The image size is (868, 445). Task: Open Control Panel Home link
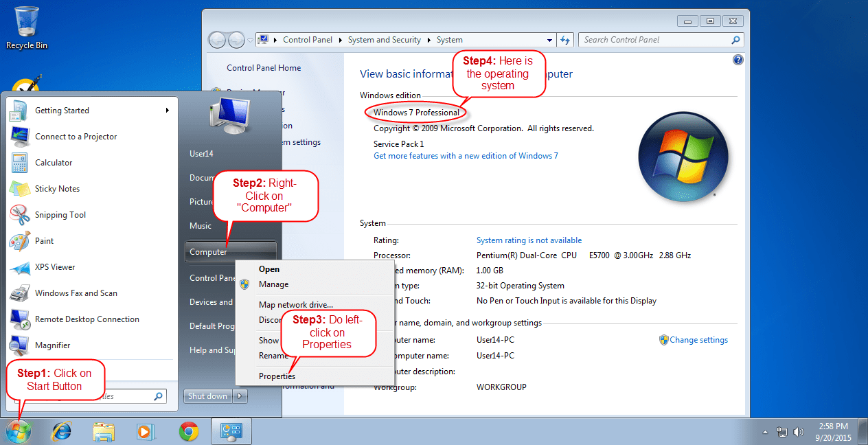coord(264,68)
